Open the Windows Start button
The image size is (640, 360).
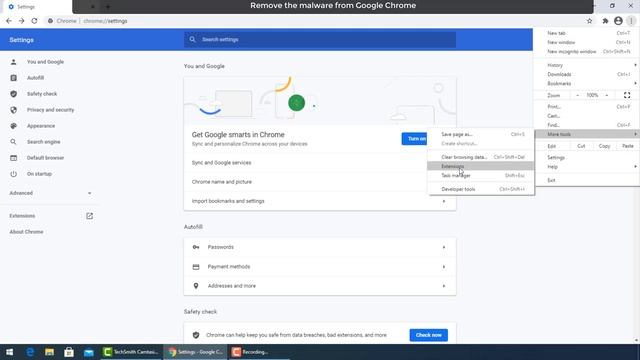9,352
